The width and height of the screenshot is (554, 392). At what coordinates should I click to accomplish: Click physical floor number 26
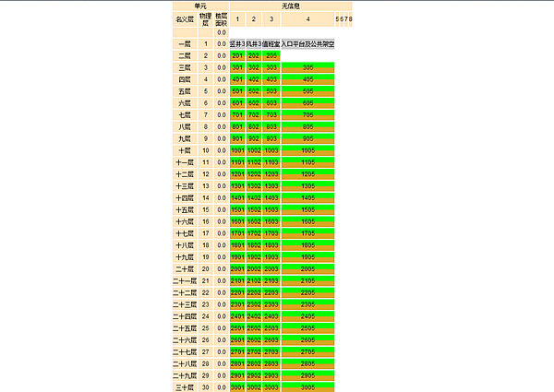(205, 340)
